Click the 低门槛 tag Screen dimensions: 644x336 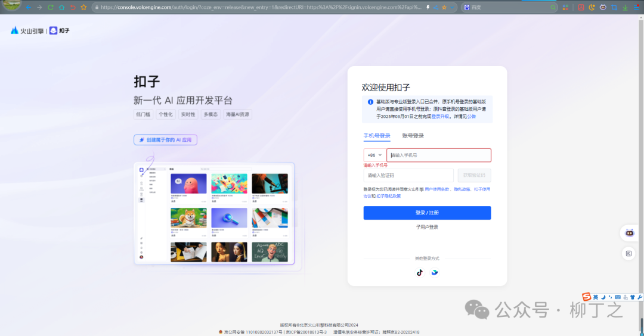click(x=143, y=114)
